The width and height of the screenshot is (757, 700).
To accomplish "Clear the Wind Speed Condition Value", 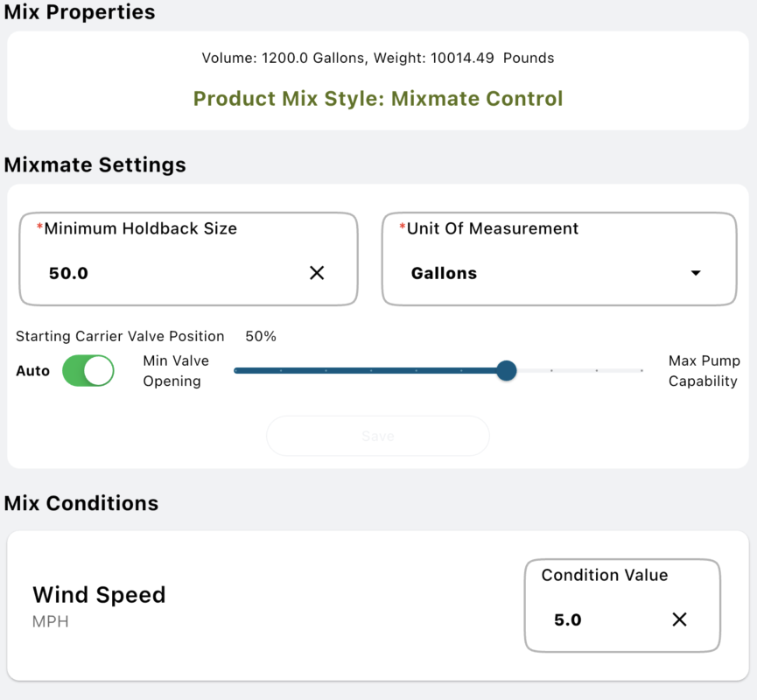I will [679, 619].
